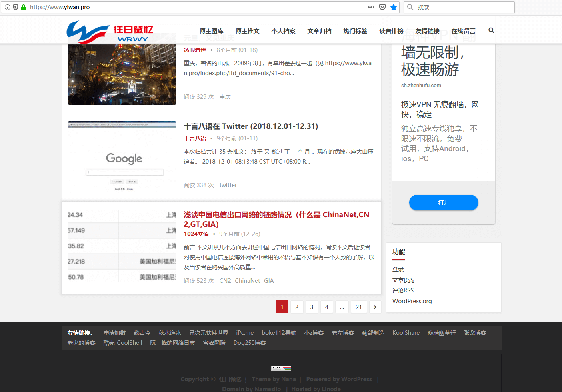This screenshot has width=562, height=392.
Task: Go to page 4
Action: click(327, 307)
